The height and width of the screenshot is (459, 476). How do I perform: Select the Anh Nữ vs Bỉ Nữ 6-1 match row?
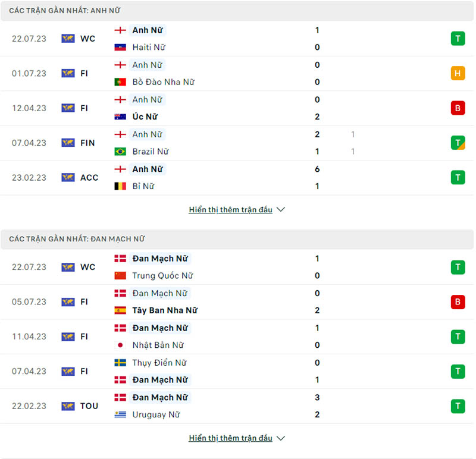238,178
